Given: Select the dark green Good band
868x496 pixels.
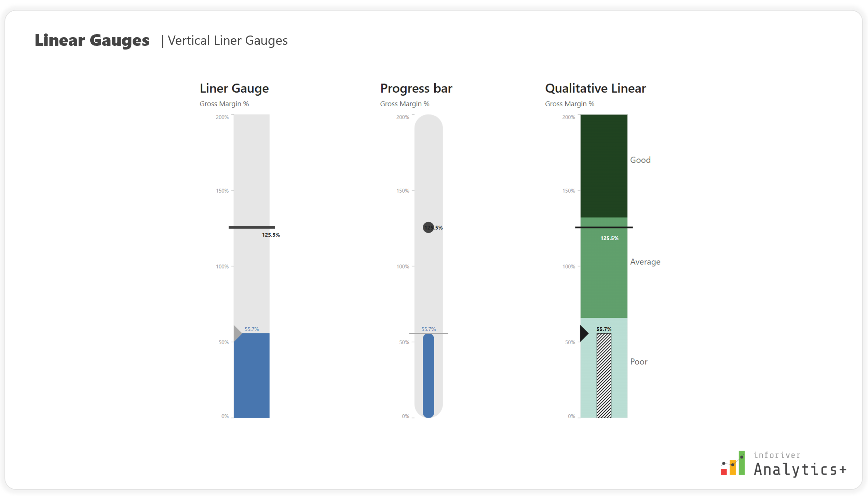Looking at the screenshot, I should pyautogui.click(x=604, y=166).
